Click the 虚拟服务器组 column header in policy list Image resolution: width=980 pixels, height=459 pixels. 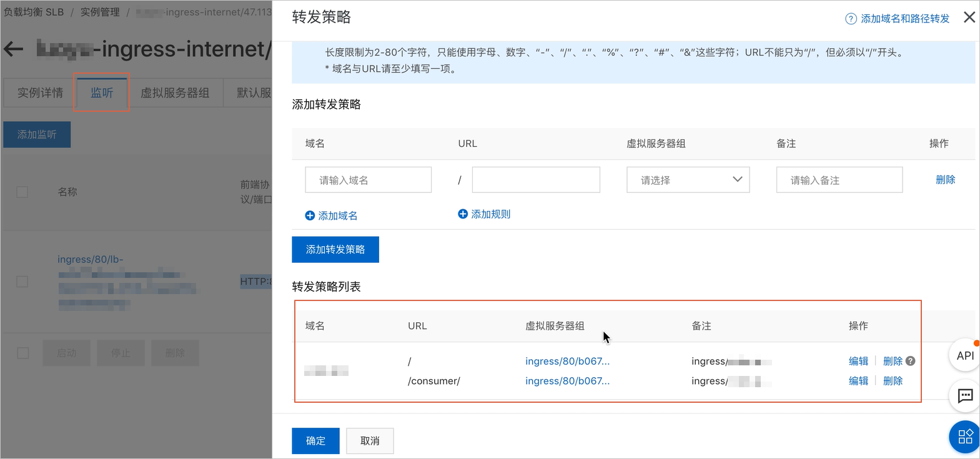click(x=555, y=326)
